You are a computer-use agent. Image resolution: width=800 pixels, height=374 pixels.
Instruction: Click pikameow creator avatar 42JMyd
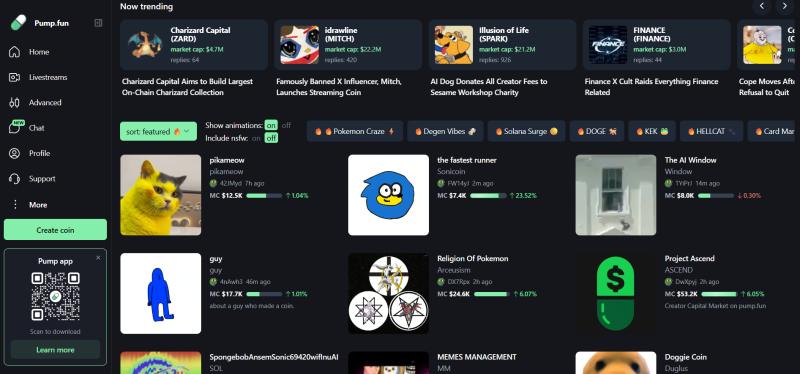click(x=213, y=183)
